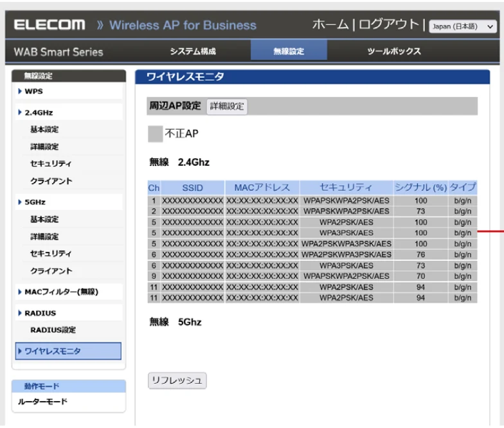This screenshot has width=504, height=428.
Task: Click the 無線 5Ghz section heading
Action: point(175,322)
